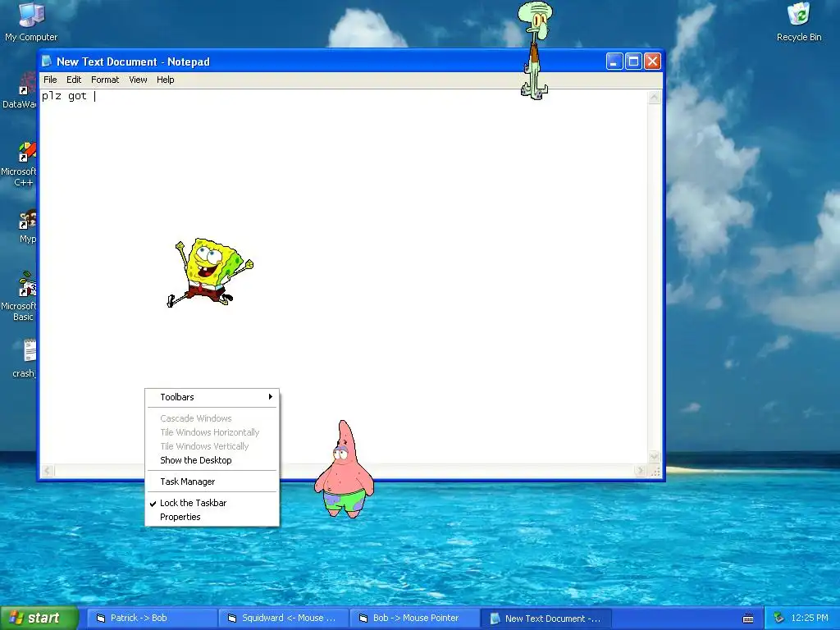This screenshot has width=840, height=630.
Task: Choose Properties from taskbar context menu
Action: pos(212,517)
